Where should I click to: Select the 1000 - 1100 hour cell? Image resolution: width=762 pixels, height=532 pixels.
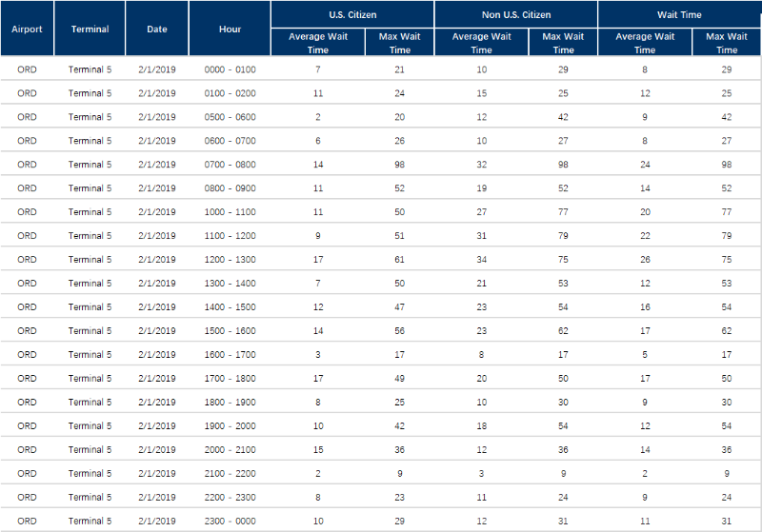230,212
